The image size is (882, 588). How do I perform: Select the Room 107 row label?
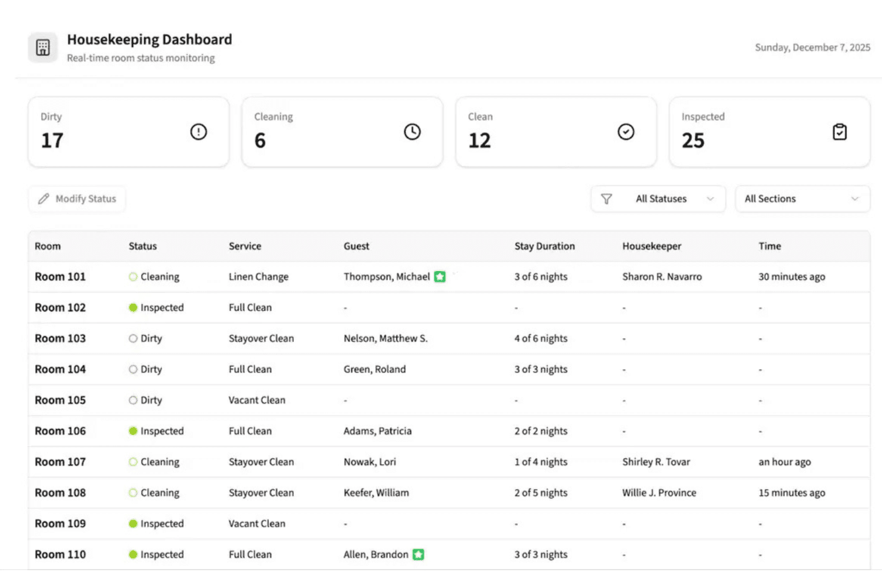(x=60, y=462)
